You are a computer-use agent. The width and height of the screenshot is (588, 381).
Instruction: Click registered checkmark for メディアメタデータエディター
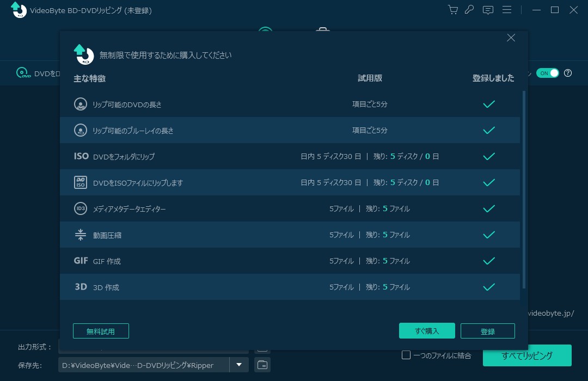coord(489,208)
